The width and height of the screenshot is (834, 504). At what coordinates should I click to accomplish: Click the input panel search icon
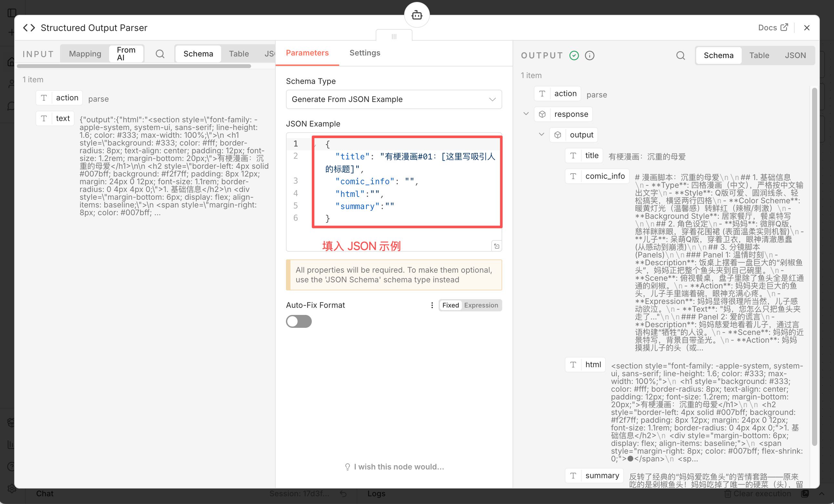(160, 54)
